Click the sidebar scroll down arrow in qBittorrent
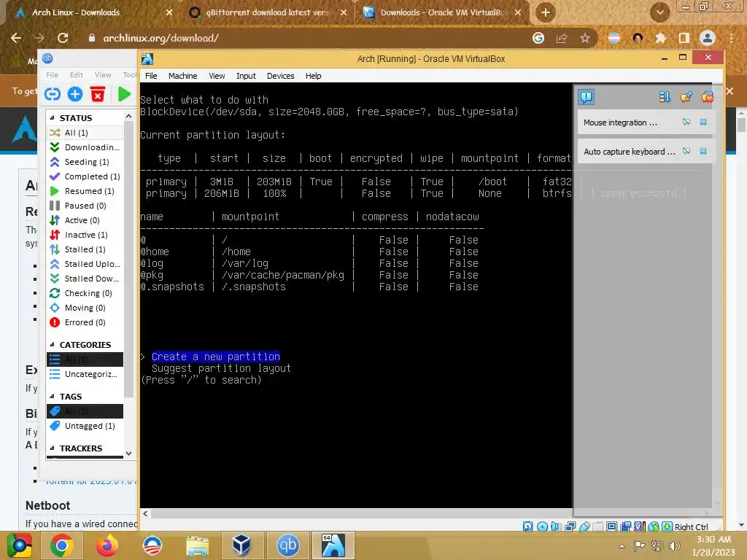 (x=128, y=454)
